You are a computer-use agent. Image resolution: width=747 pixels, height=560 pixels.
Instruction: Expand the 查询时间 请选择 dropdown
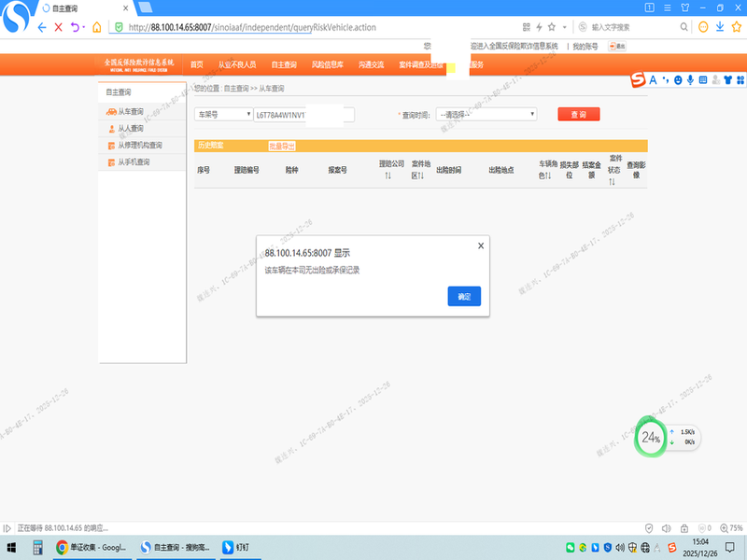pyautogui.click(x=486, y=114)
